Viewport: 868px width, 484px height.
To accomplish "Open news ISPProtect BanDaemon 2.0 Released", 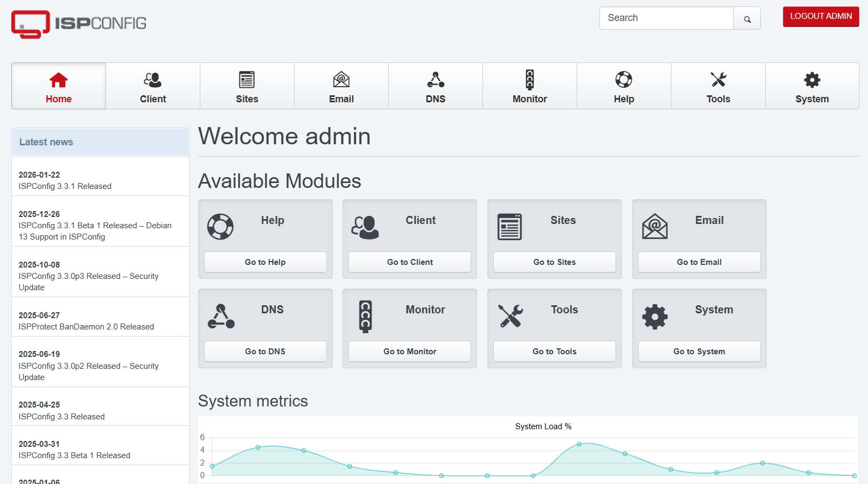I will pyautogui.click(x=86, y=327).
